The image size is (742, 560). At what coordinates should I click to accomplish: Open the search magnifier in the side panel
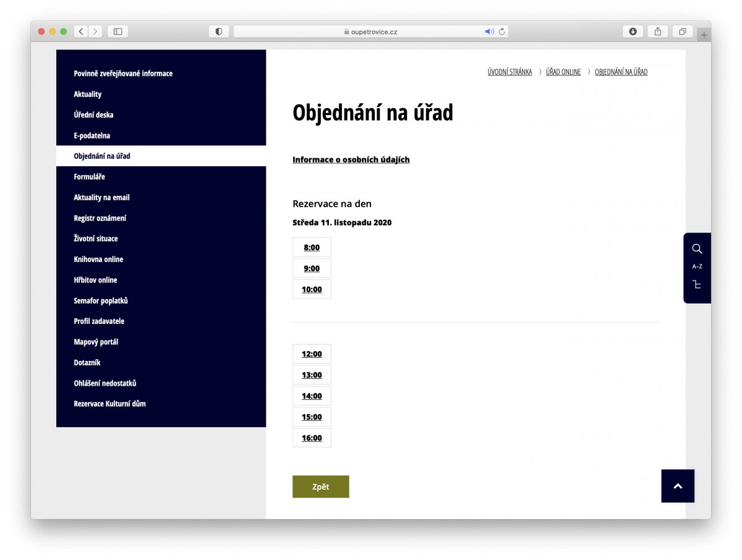click(697, 248)
